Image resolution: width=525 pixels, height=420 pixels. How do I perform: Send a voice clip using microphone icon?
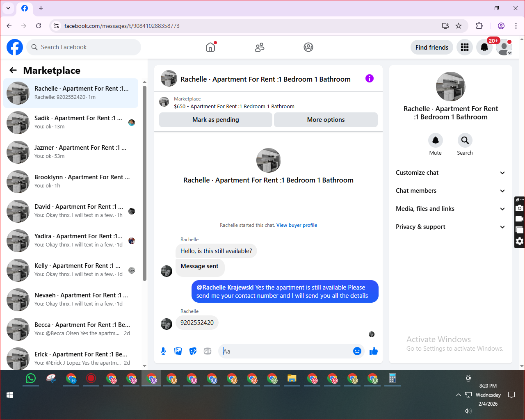coord(163,351)
